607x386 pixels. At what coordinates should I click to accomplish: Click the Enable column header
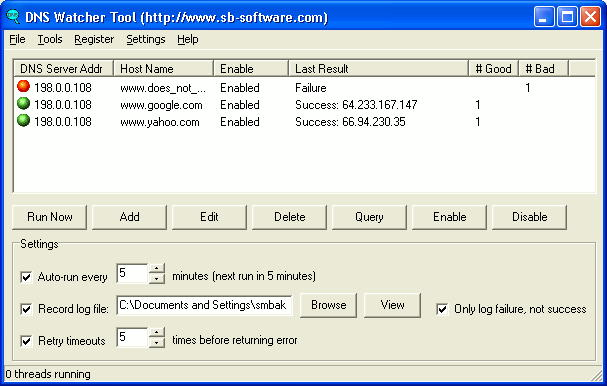click(x=251, y=69)
